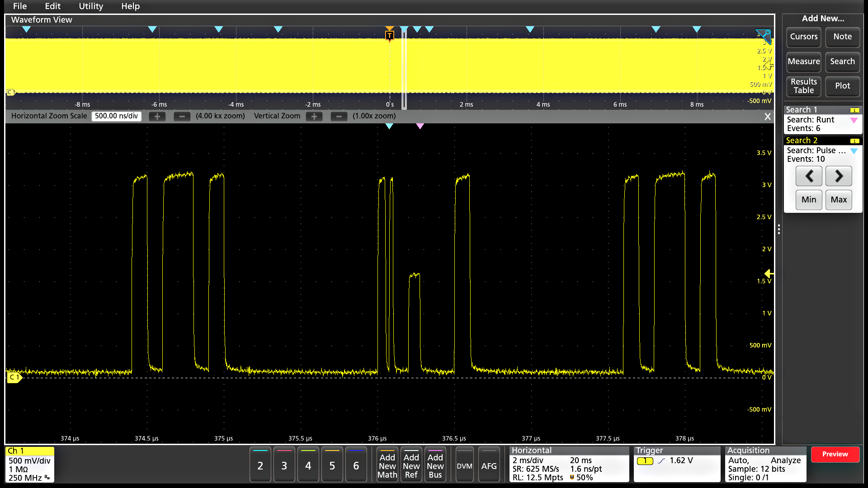
Task: Open the DVM panel
Action: [x=464, y=465]
